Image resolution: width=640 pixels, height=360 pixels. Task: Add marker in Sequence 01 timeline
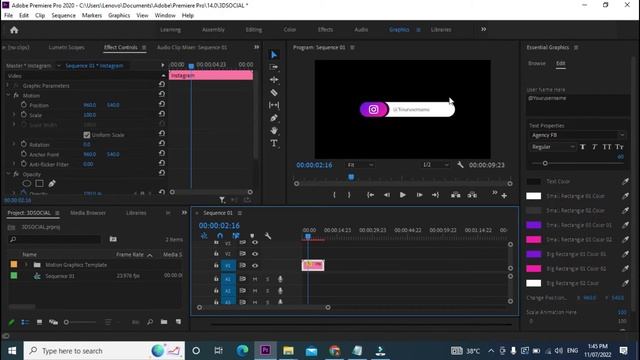(252, 236)
